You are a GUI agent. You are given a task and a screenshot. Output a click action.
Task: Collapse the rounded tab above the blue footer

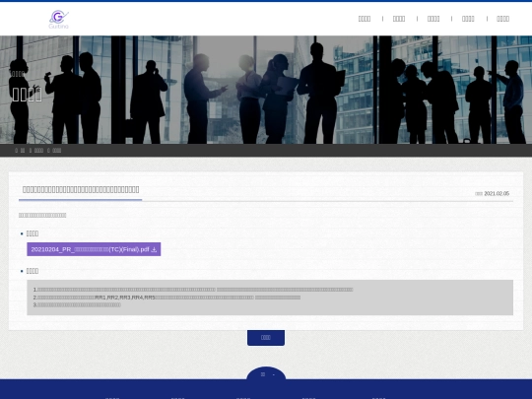266,374
